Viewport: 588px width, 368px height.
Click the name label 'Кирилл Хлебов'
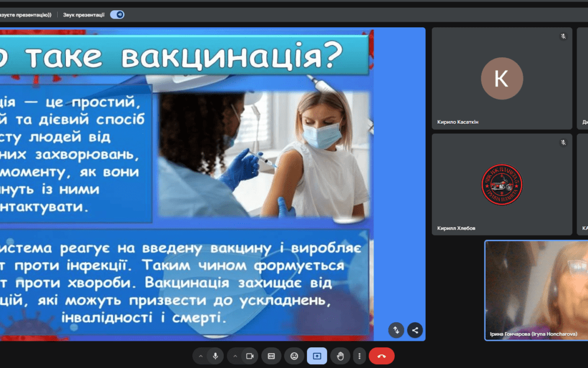click(456, 228)
